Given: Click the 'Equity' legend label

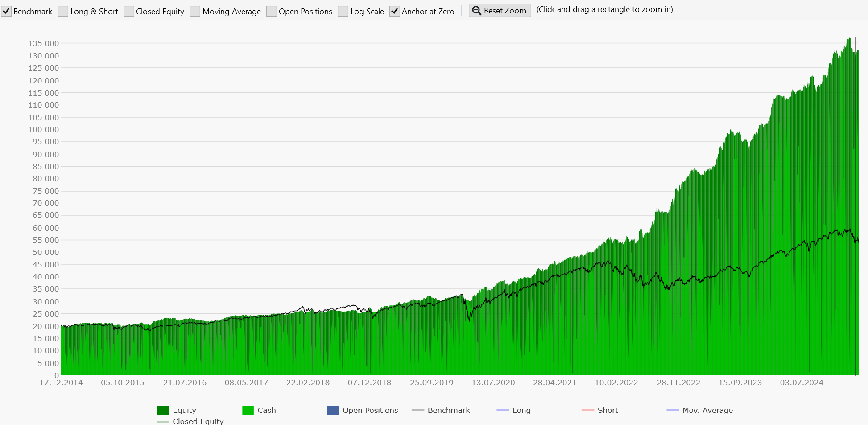Looking at the screenshot, I should coord(184,410).
